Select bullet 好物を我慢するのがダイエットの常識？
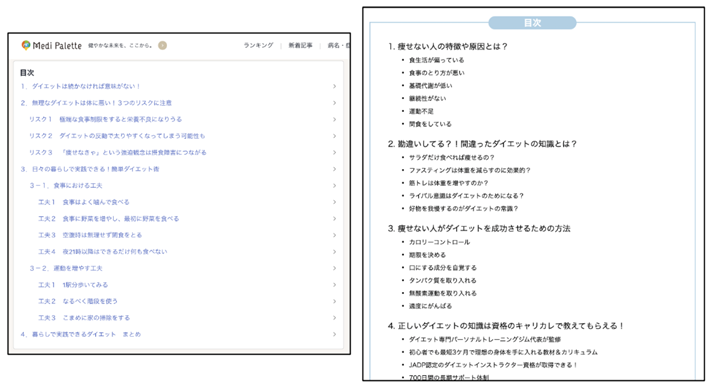This screenshot has height=390, width=712. 463,209
